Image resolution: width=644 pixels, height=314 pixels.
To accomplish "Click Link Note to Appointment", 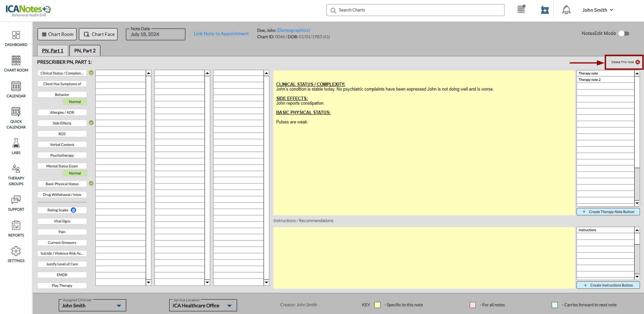I will [x=221, y=34].
